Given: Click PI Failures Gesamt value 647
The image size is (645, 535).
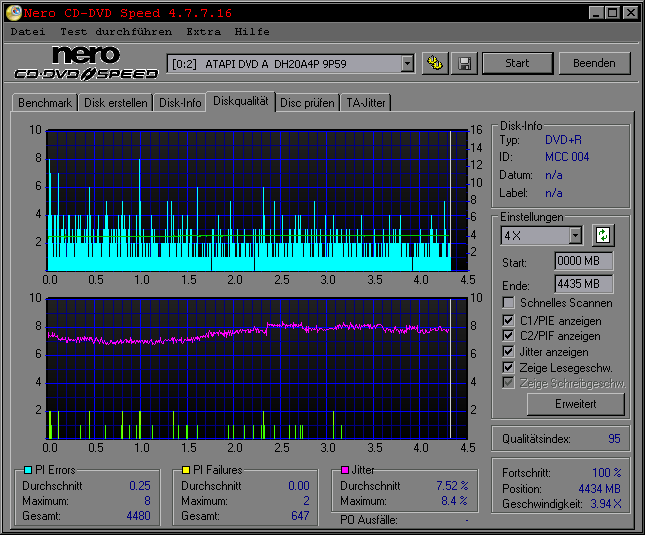Looking at the screenshot, I should [x=300, y=516].
